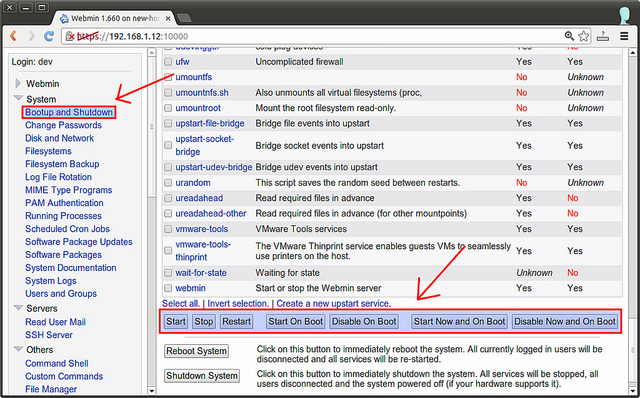Open System Logs
Viewport: 640px width, 398px height.
[51, 281]
